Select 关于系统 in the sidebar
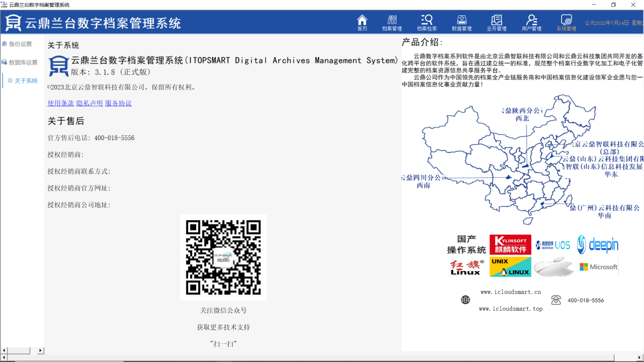 [x=25, y=81]
